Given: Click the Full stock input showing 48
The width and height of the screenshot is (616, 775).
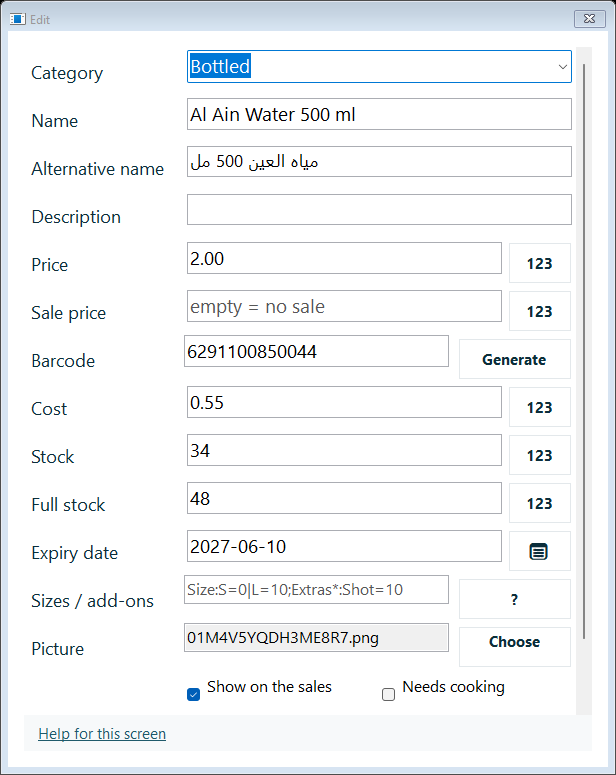Looking at the screenshot, I should click(x=344, y=498).
